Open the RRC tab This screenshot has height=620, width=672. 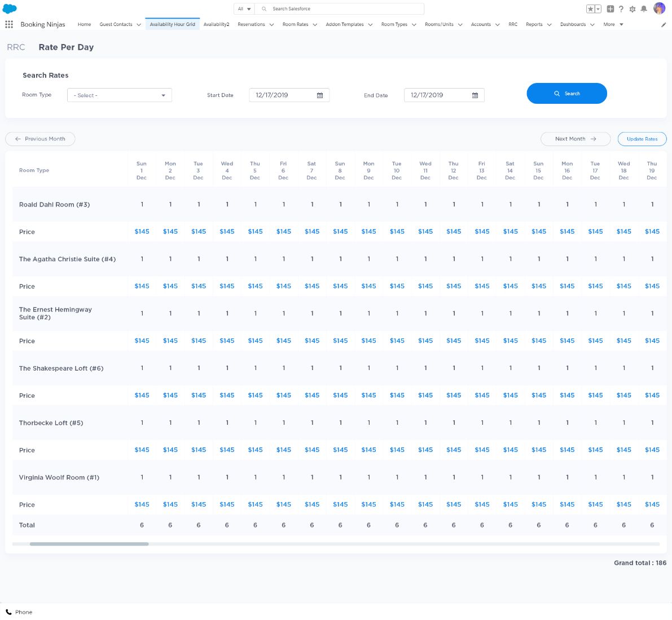[x=513, y=24]
